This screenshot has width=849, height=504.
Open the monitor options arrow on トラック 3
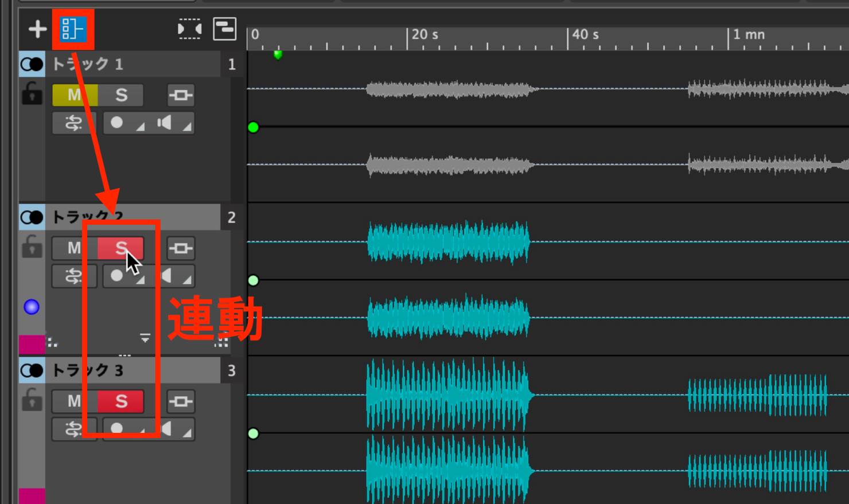187,433
